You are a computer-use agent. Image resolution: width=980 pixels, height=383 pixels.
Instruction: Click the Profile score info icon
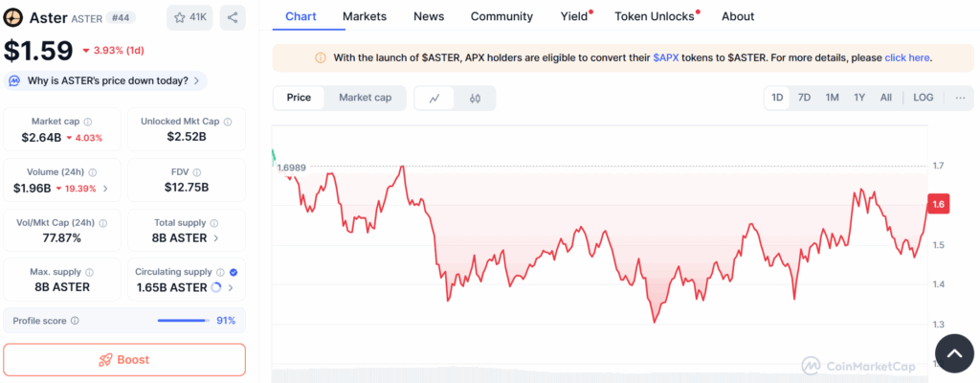click(75, 321)
